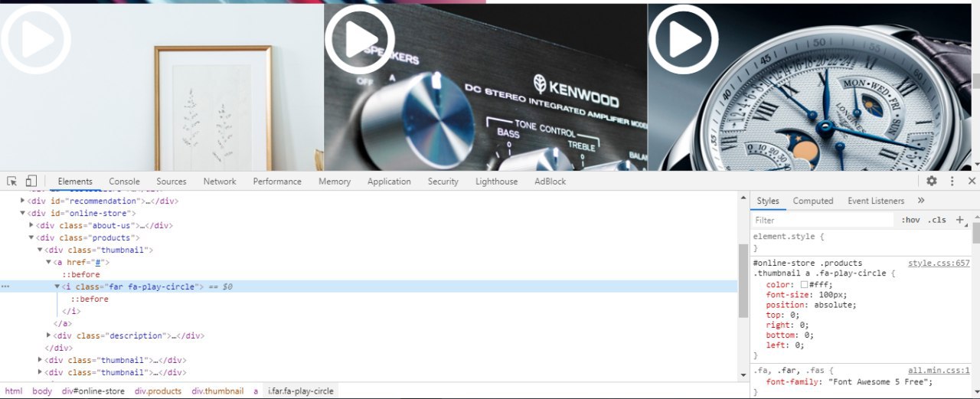Select the Styles sidebar tab

768,201
